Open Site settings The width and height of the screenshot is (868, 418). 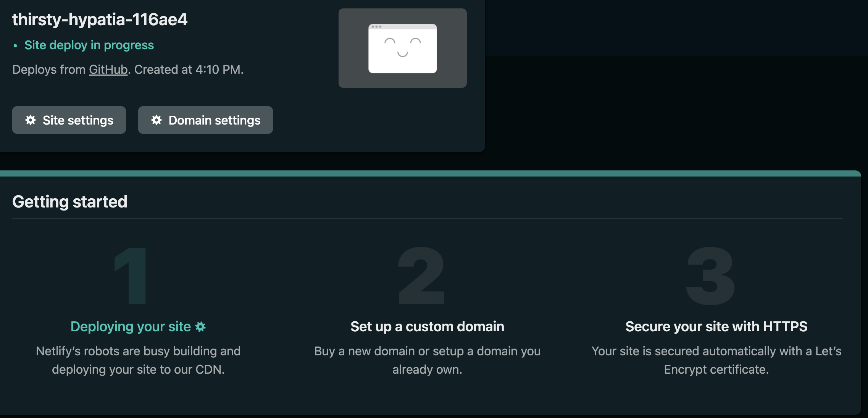(x=69, y=120)
